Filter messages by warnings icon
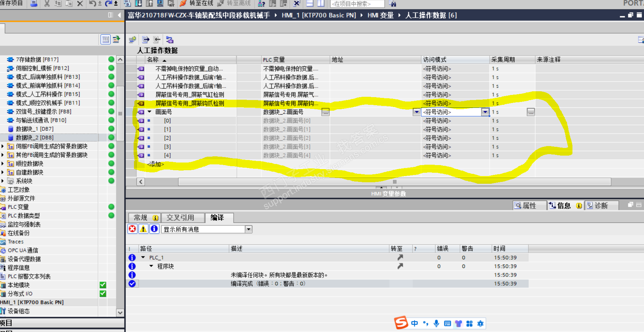The width and height of the screenshot is (644, 332). click(x=143, y=229)
